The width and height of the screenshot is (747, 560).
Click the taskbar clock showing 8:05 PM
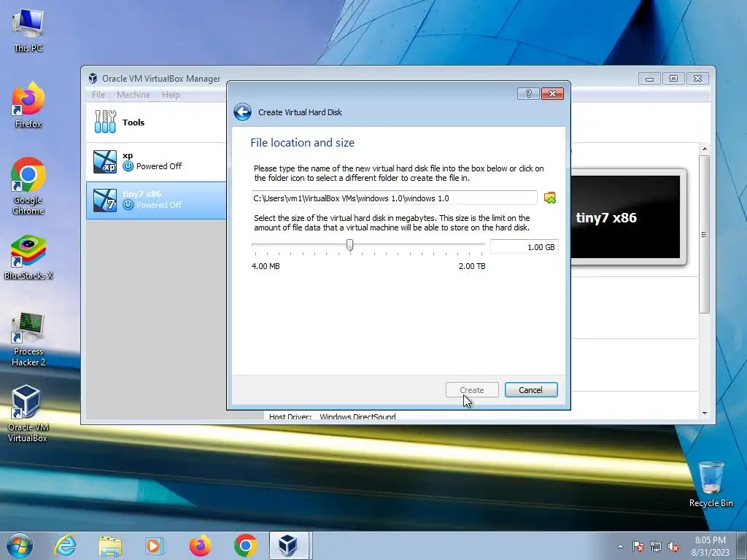click(x=711, y=546)
